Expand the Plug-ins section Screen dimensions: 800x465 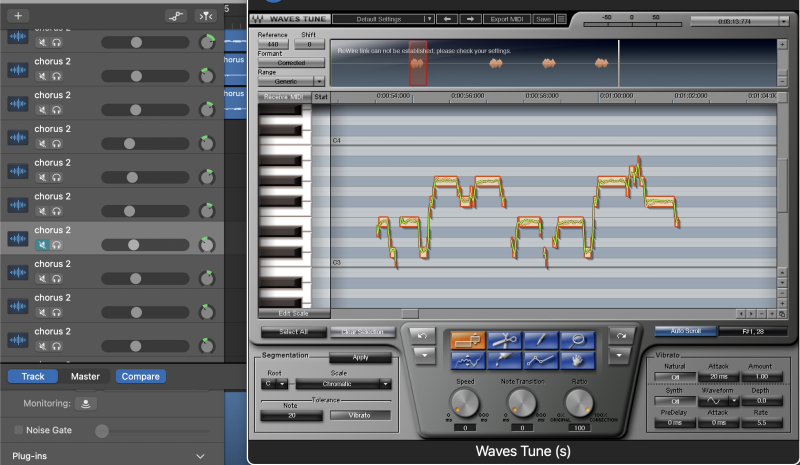point(201,456)
